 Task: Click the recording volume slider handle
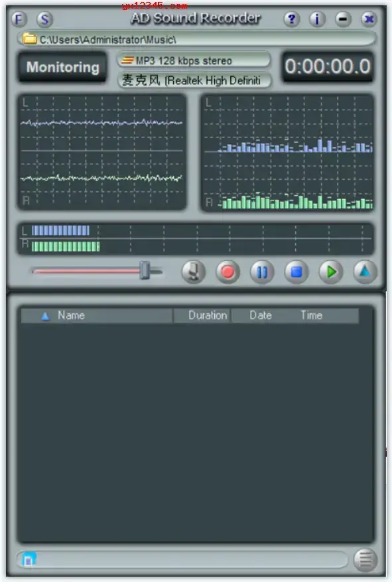click(145, 270)
